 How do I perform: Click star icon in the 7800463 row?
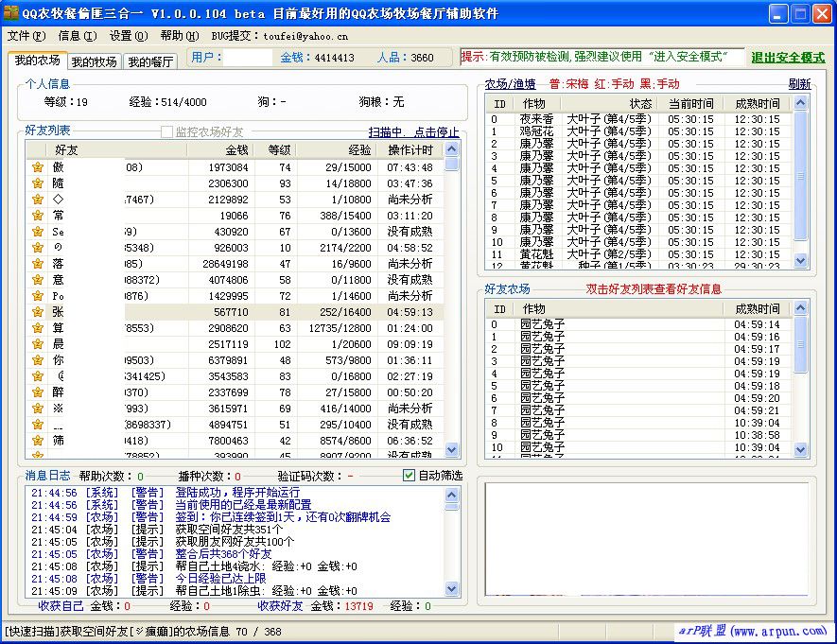(x=38, y=441)
